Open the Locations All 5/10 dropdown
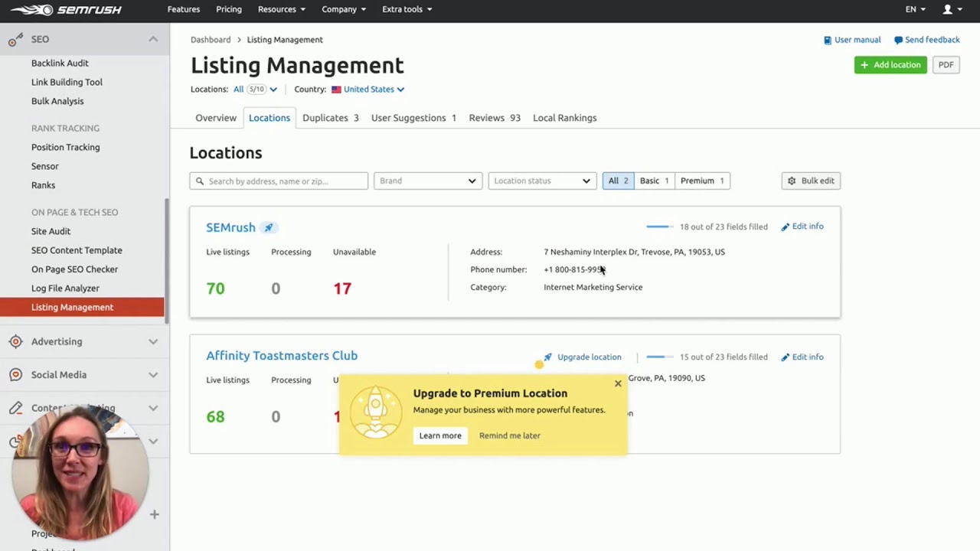This screenshot has height=551, width=980. point(255,90)
